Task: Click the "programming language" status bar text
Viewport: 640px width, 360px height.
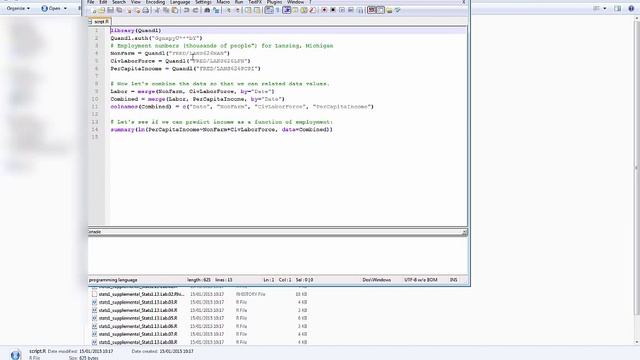Action: [113, 280]
